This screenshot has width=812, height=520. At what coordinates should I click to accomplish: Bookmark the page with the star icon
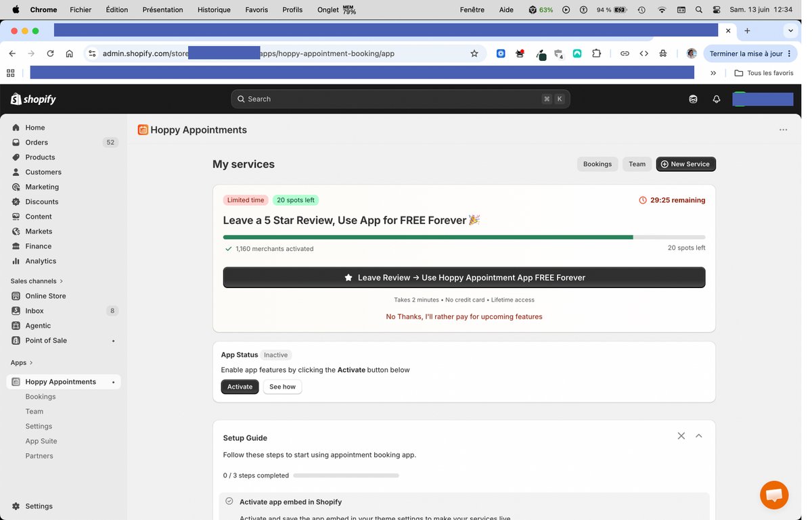pyautogui.click(x=474, y=53)
